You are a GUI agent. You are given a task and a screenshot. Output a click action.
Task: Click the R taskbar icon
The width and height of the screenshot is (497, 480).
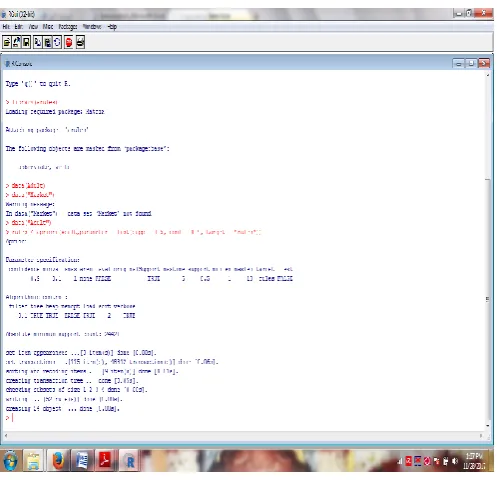click(129, 461)
